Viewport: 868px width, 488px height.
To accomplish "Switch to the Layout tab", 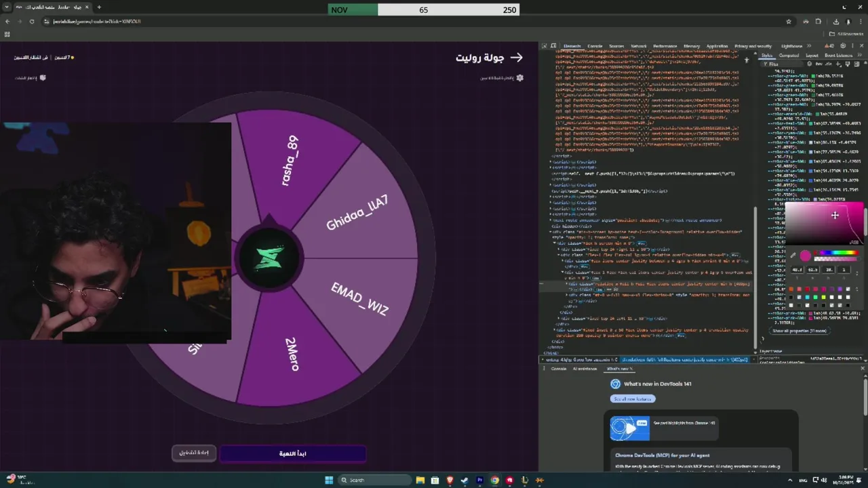I will pos(812,56).
